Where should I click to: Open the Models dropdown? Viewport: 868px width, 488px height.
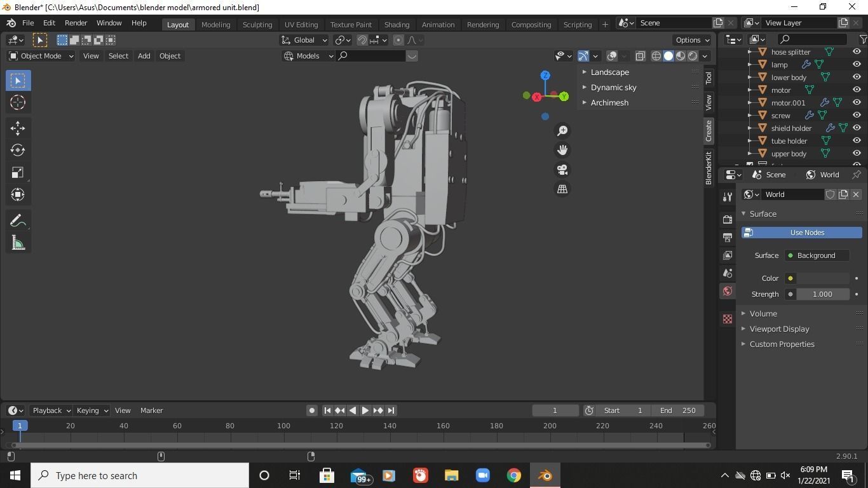(x=308, y=56)
